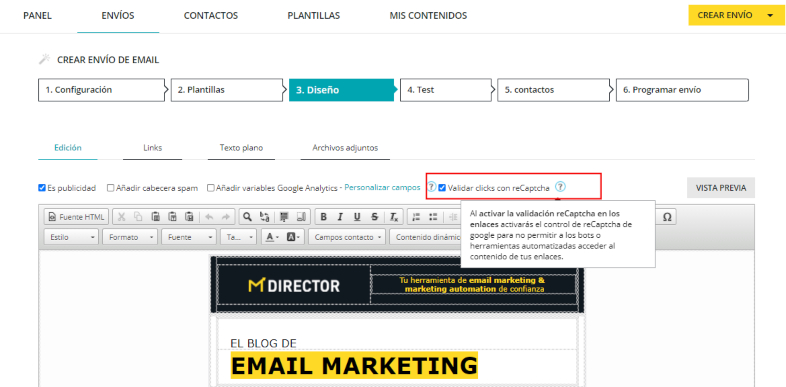
Task: Click the Vista Previa button
Action: point(721,188)
